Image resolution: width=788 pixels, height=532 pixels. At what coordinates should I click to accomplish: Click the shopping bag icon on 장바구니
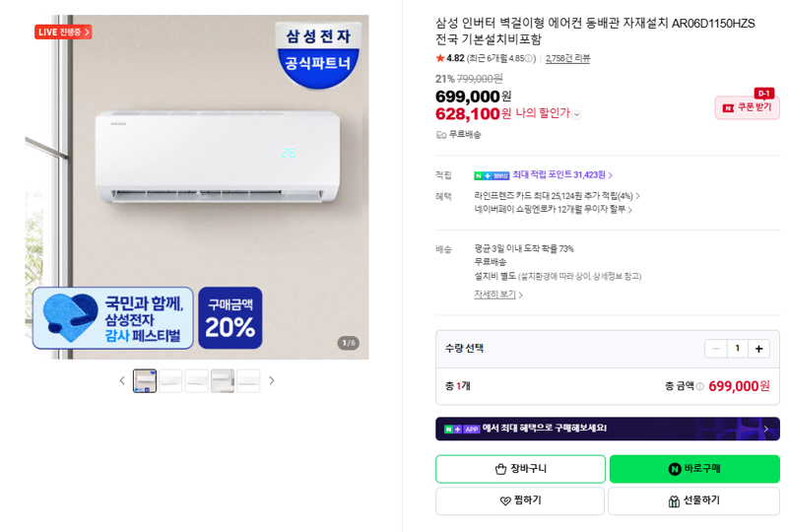point(500,469)
